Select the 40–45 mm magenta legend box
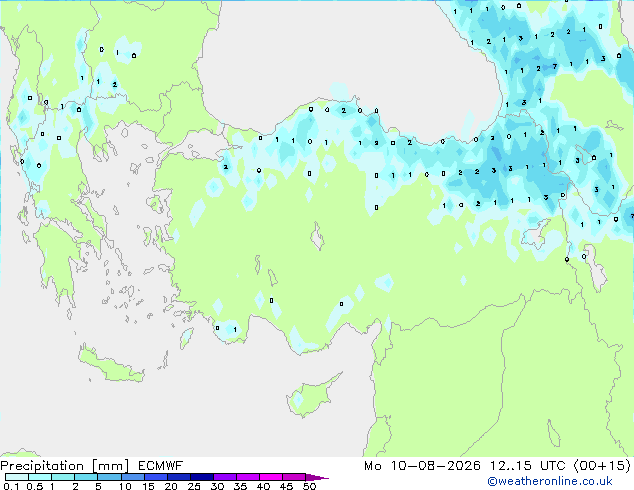 point(271,477)
